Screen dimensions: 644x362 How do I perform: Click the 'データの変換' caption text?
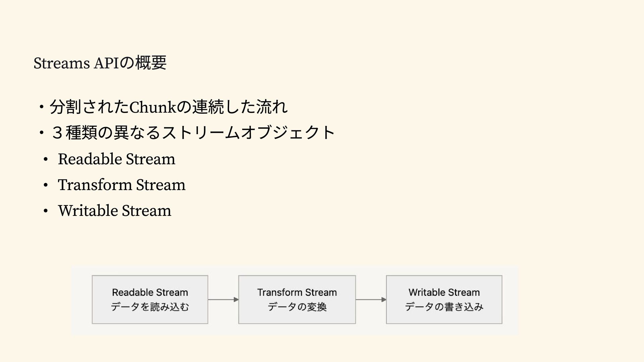pos(297,307)
